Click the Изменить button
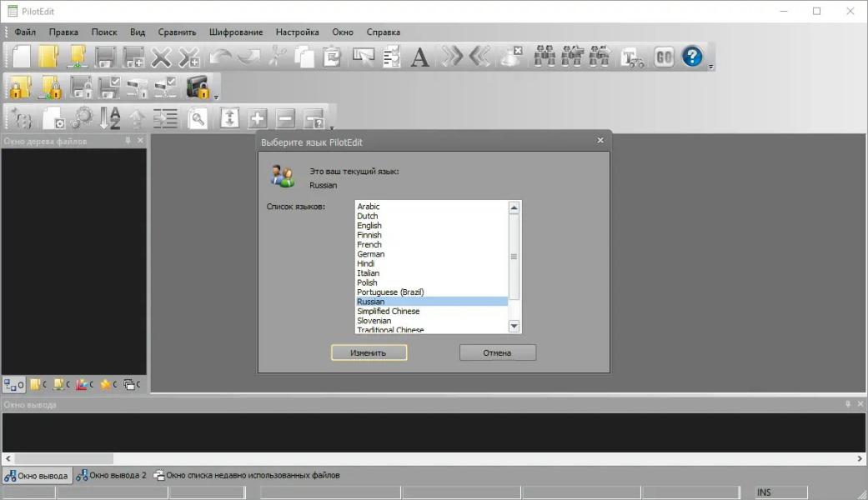This screenshot has width=868, height=500. 369,352
